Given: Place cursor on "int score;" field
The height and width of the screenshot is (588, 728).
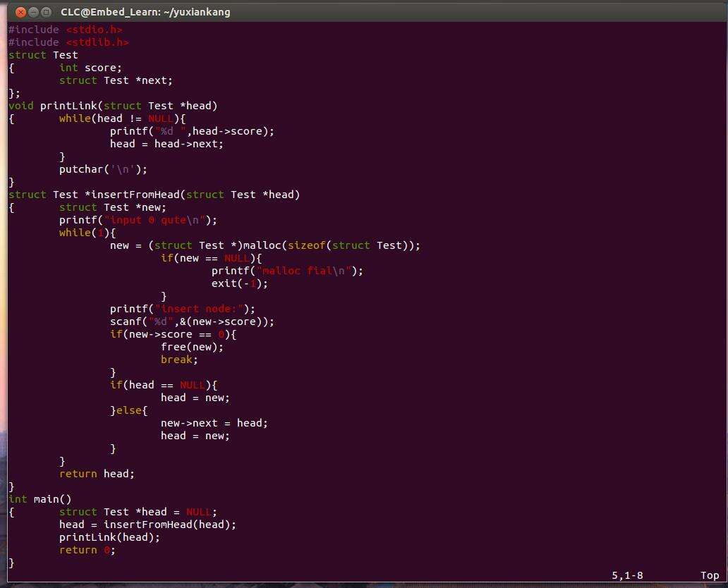Looking at the screenshot, I should [90, 68].
